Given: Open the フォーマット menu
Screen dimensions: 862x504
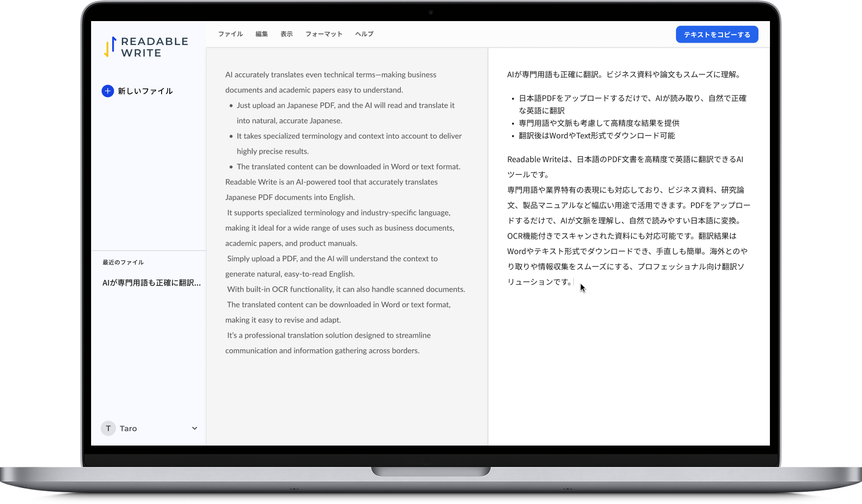Looking at the screenshot, I should [324, 34].
